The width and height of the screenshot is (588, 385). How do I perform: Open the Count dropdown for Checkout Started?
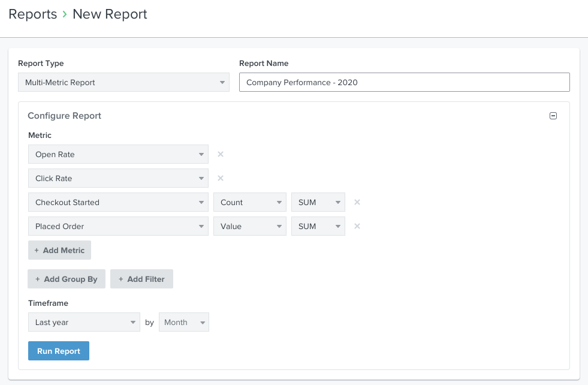click(x=249, y=202)
